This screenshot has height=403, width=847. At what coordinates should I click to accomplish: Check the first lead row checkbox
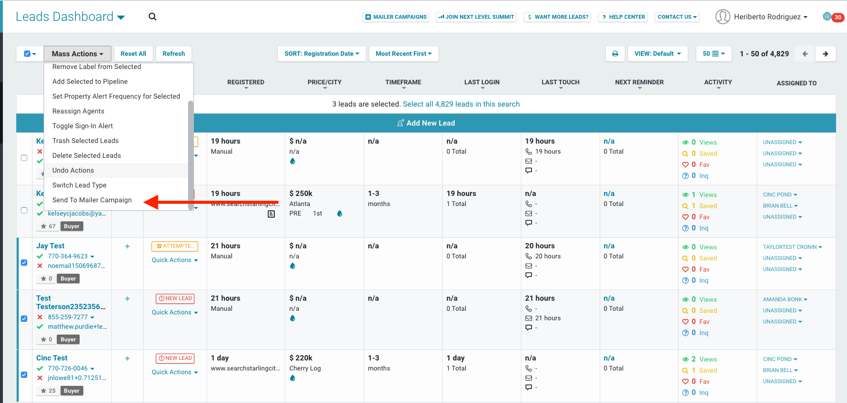click(x=24, y=158)
